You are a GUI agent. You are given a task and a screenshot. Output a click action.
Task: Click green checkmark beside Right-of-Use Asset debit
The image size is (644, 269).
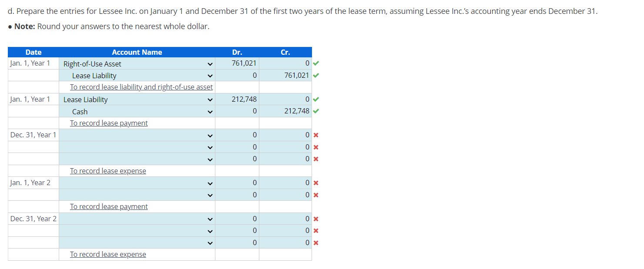[315, 63]
